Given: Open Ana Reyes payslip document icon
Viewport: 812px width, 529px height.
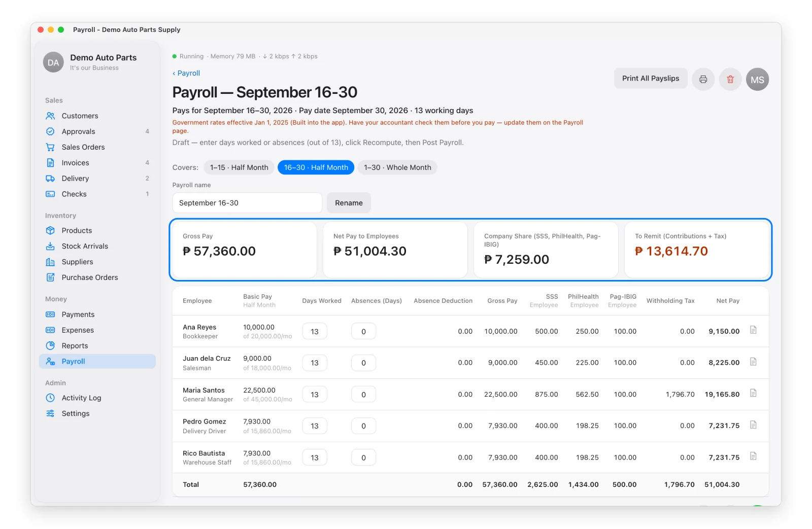Looking at the screenshot, I should [x=753, y=330].
